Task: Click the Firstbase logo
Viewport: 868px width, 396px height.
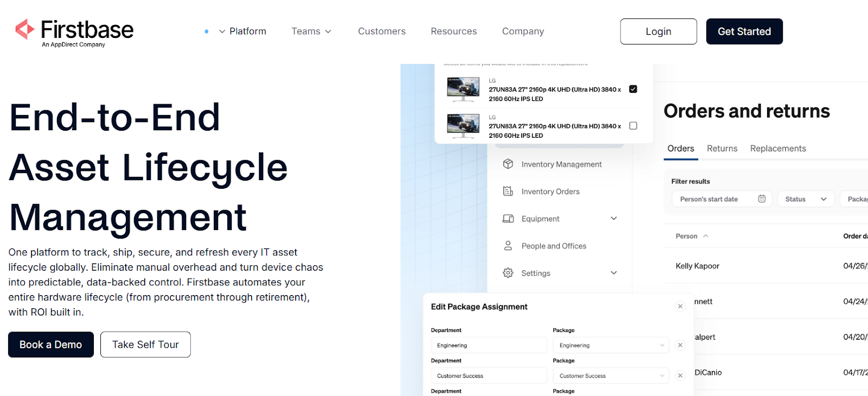Action: coord(74,33)
